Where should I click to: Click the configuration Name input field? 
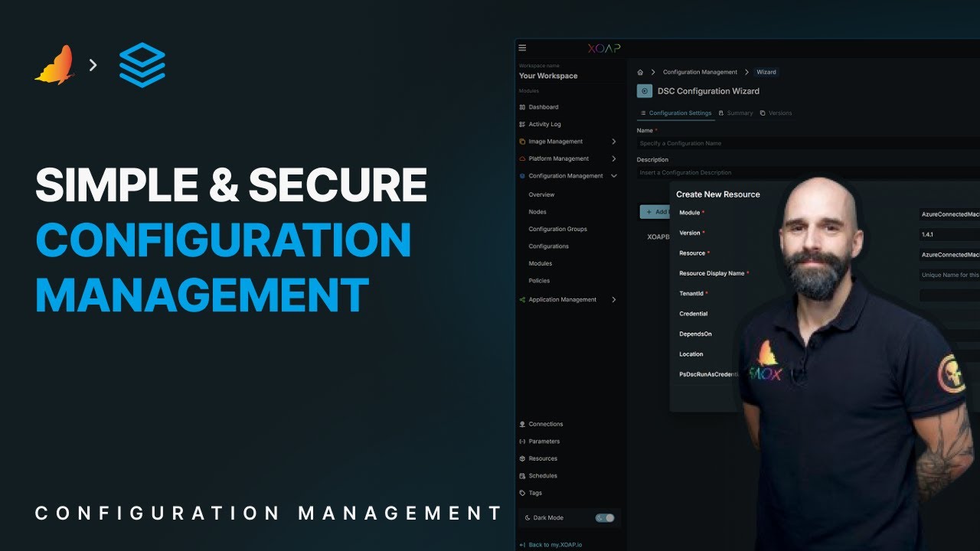pyautogui.click(x=808, y=144)
